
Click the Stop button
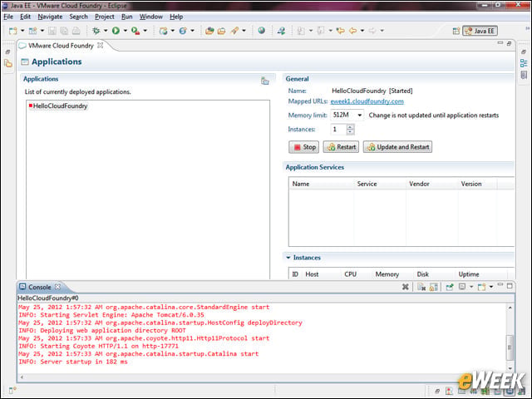(303, 147)
